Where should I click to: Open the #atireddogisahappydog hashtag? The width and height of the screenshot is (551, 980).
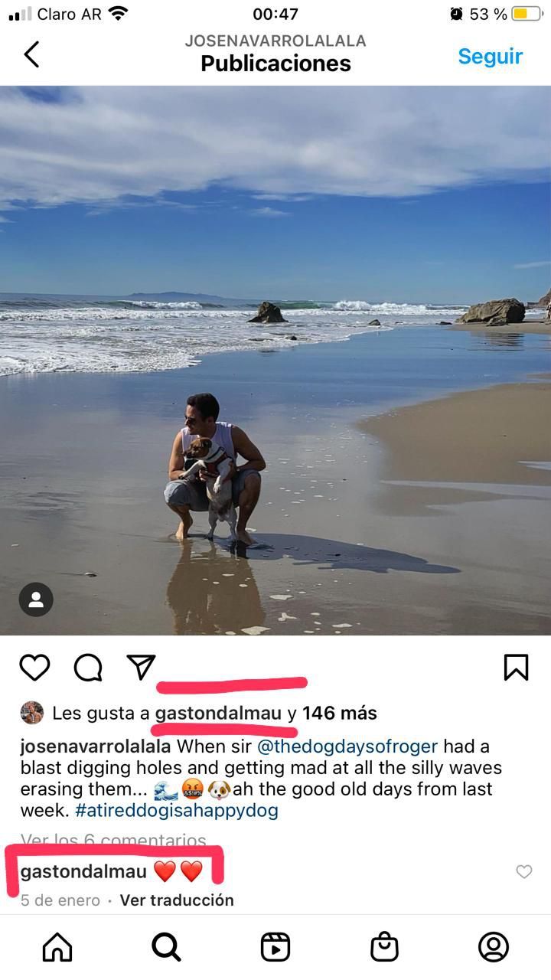point(176,810)
